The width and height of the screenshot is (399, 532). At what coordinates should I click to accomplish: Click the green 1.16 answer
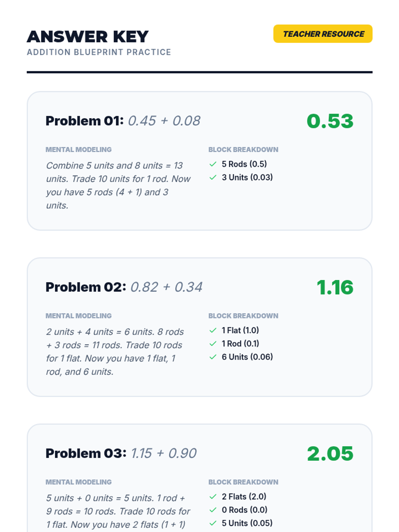coord(335,287)
